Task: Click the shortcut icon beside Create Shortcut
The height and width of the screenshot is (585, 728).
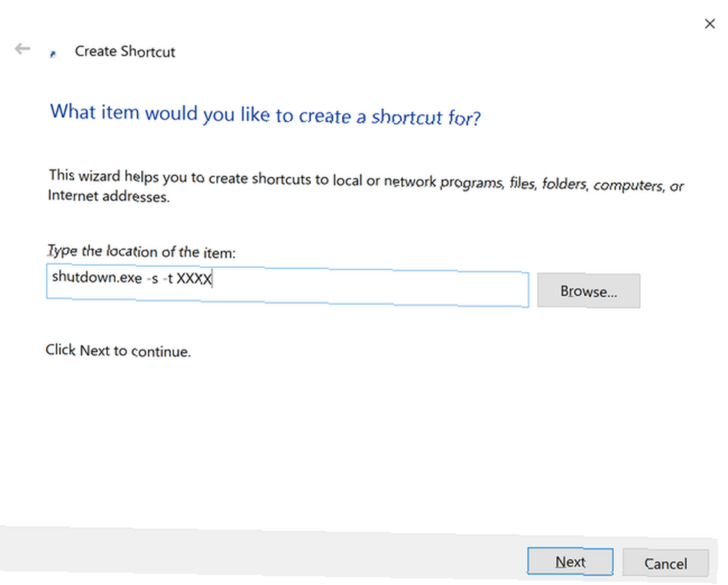Action: [x=53, y=55]
